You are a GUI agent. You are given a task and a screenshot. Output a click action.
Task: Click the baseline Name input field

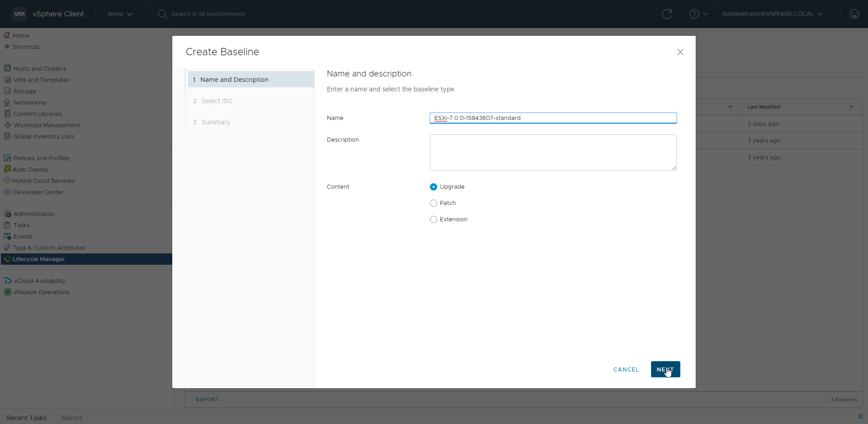(552, 118)
